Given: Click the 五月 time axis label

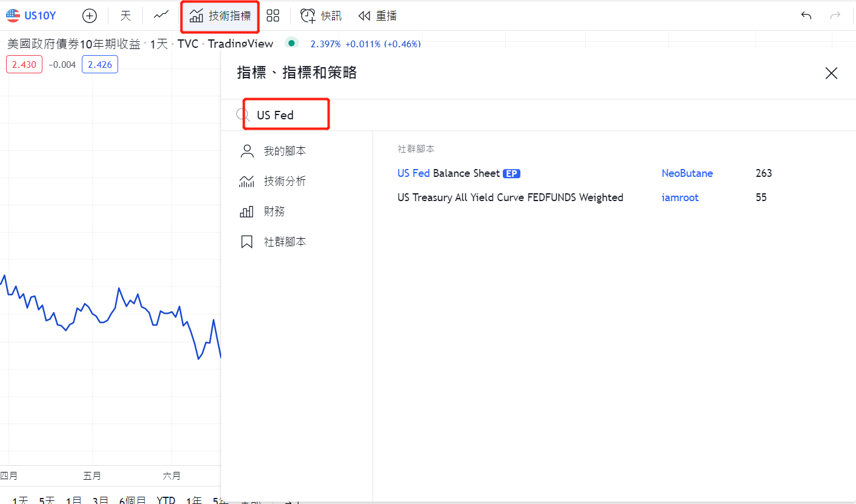Looking at the screenshot, I should (x=92, y=476).
